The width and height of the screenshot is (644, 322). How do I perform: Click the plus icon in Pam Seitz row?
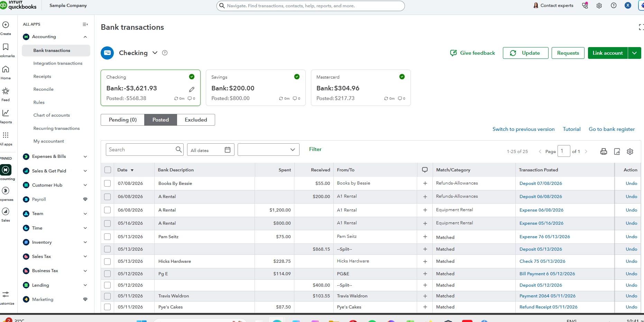(x=425, y=237)
